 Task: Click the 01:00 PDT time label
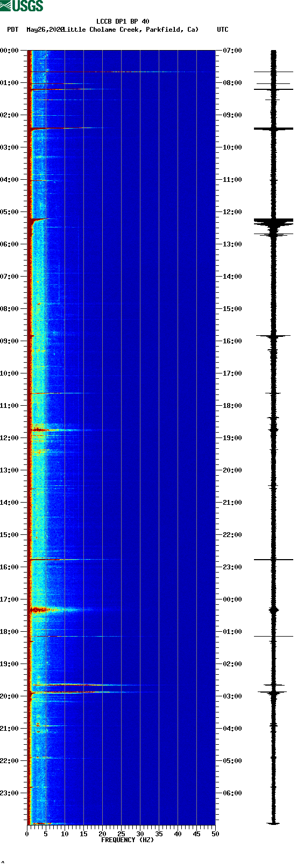click(10, 83)
